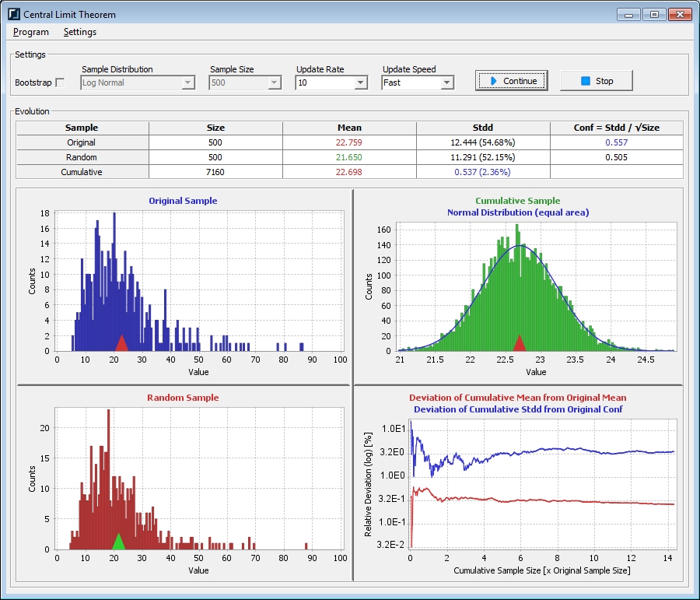Click the Original stdd 12.444 (54.68%)

point(482,142)
